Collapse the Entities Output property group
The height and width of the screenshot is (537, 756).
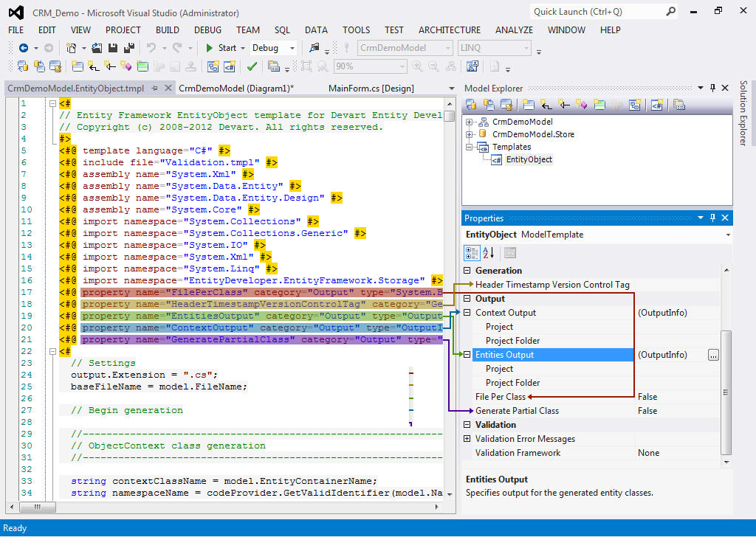click(x=467, y=355)
